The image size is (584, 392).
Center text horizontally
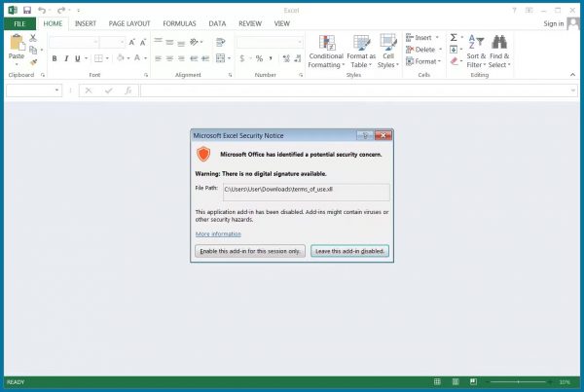click(x=169, y=58)
